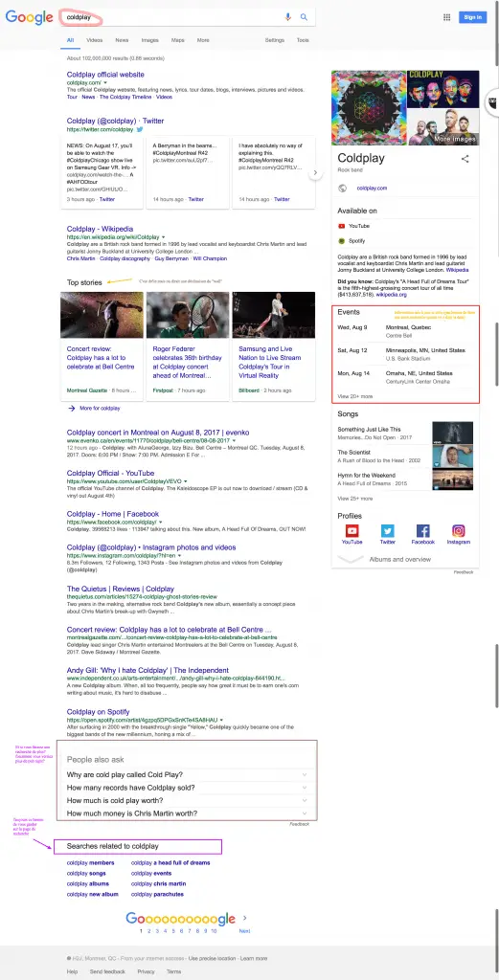Open Coldplay - Home | Facebook result
Image resolution: width=499 pixels, height=980 pixels.
point(113,514)
